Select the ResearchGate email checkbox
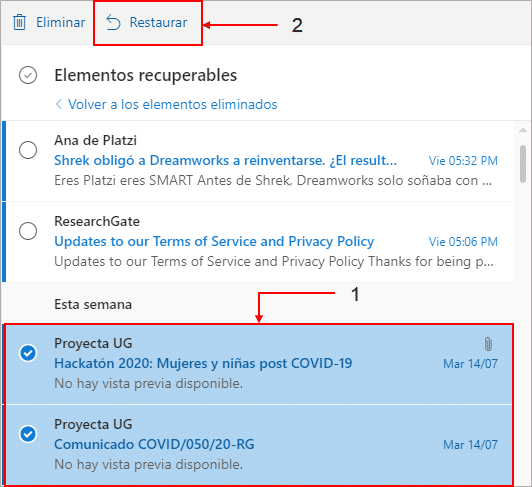Viewport: 532px width, 487px height. click(28, 231)
